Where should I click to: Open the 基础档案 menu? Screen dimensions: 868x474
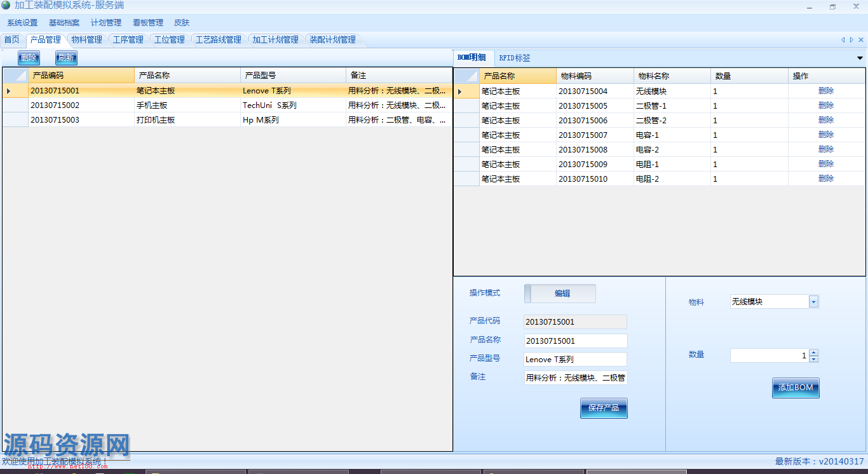coord(64,23)
